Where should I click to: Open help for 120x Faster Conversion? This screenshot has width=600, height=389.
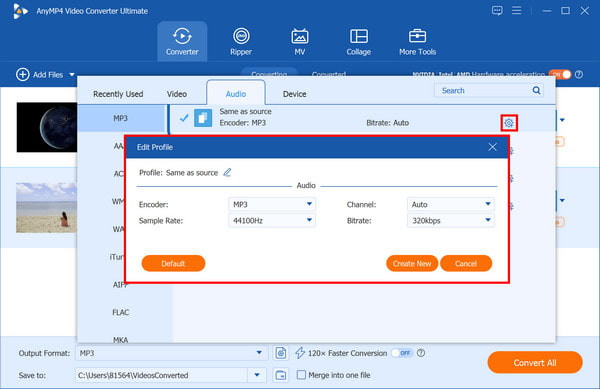[421, 353]
